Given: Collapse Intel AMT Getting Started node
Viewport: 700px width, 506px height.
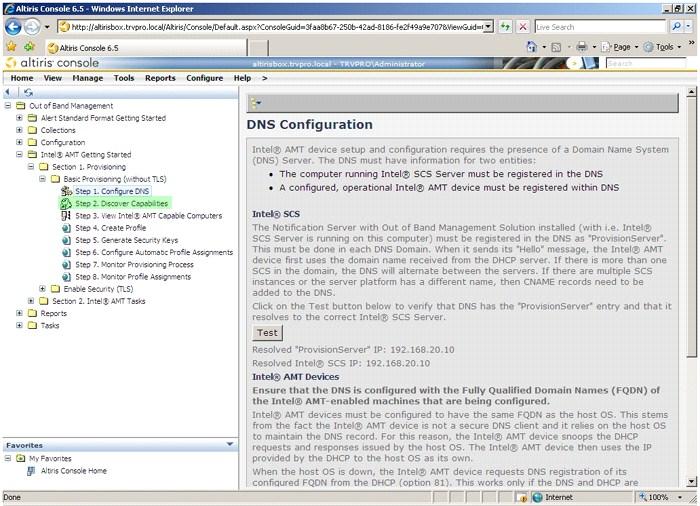Looking at the screenshot, I should tap(19, 155).
